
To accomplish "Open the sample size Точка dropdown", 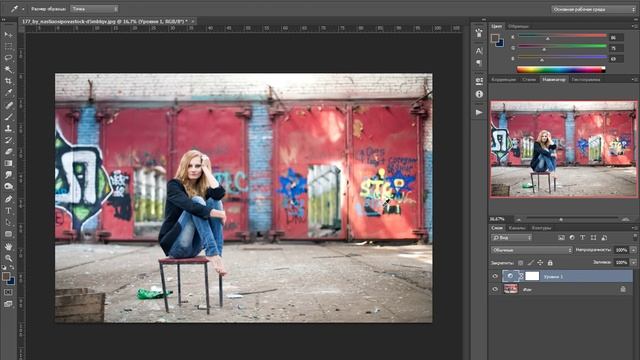I will [x=94, y=9].
